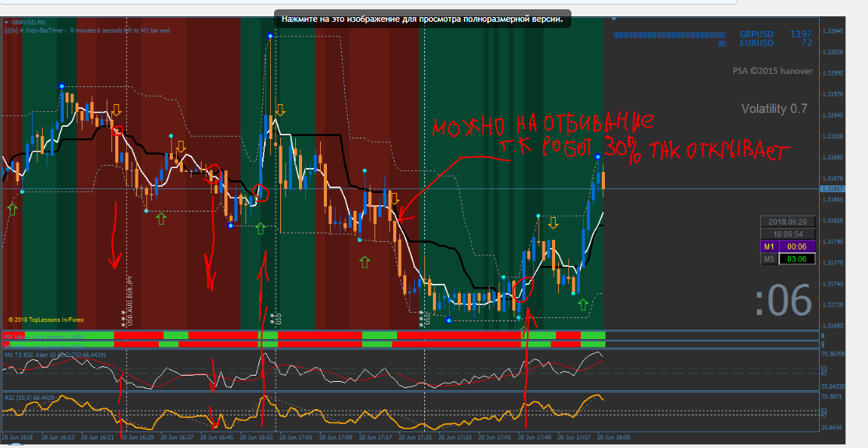This screenshot has height=448, width=868.
Task: Switch to the M5 timeframe button
Action: (769, 259)
